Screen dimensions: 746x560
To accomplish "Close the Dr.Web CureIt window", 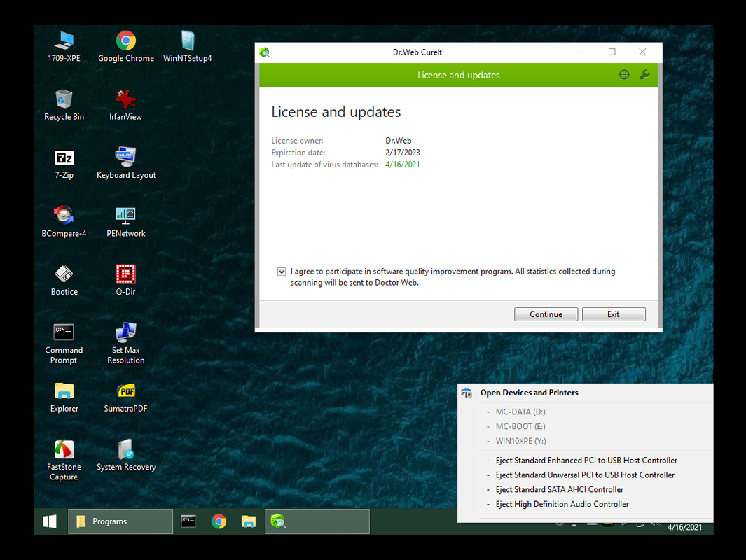I will (642, 52).
